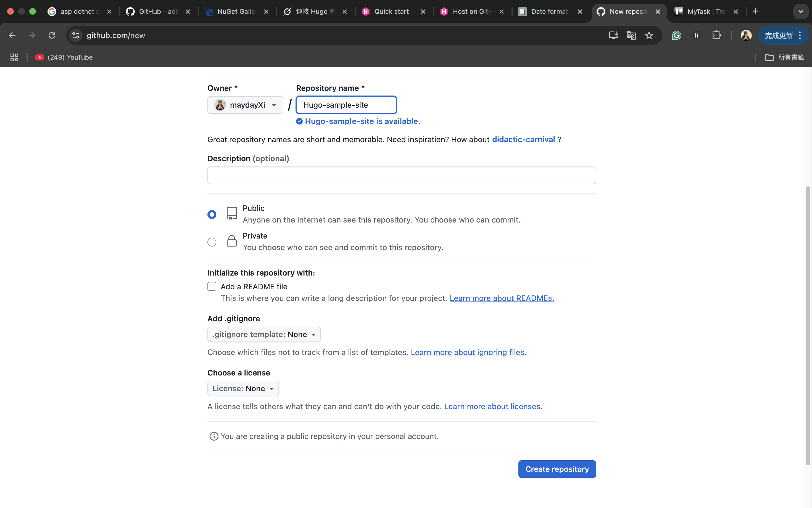This screenshot has width=812, height=508.
Task: Open Learn more about licenses link
Action: point(493,406)
